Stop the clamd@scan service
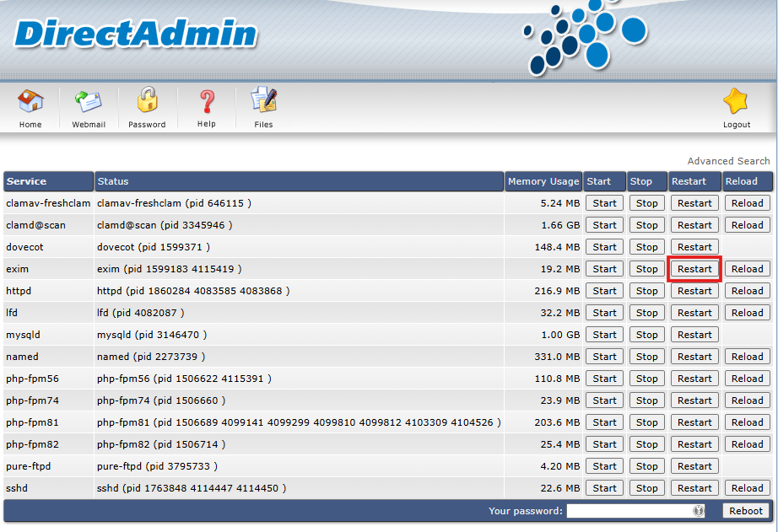This screenshot has width=778, height=532. (x=646, y=225)
